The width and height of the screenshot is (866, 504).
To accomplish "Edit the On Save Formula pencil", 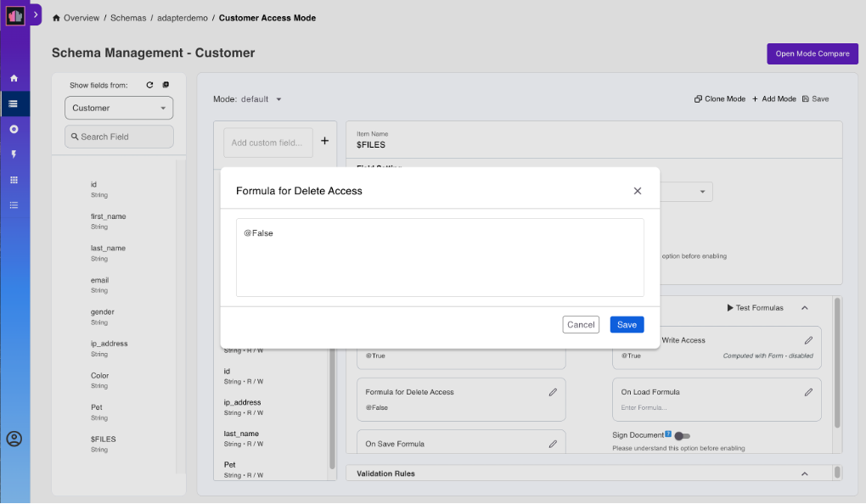I will click(553, 444).
